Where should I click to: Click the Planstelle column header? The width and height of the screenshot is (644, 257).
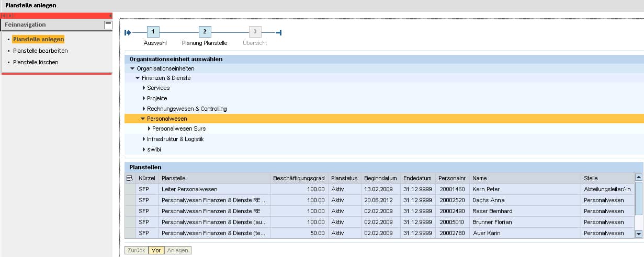click(x=214, y=178)
